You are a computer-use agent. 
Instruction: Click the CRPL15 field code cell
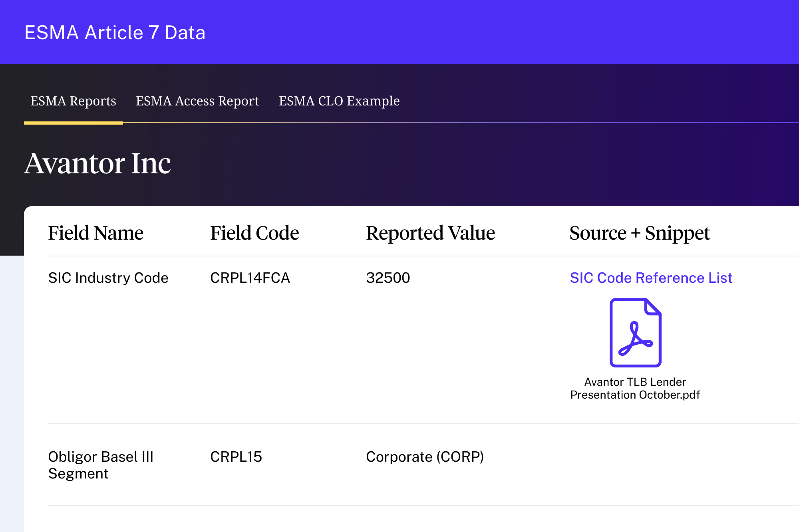click(x=236, y=457)
